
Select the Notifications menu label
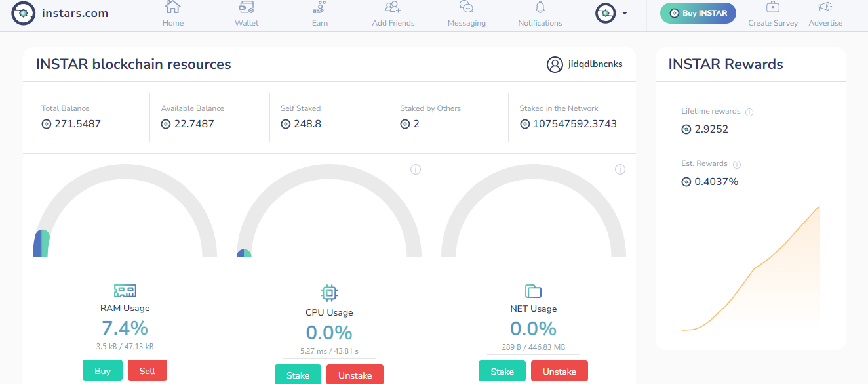click(x=540, y=23)
